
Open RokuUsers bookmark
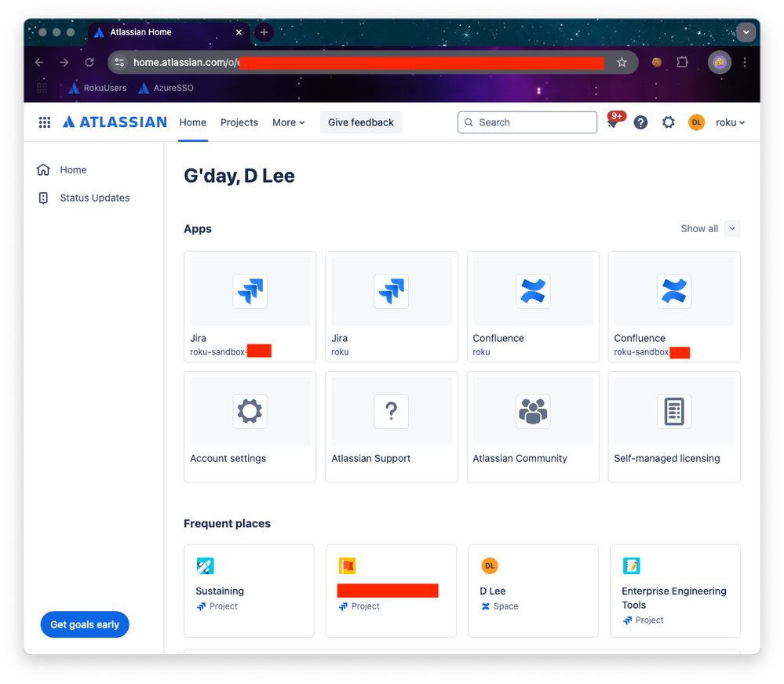[x=97, y=88]
